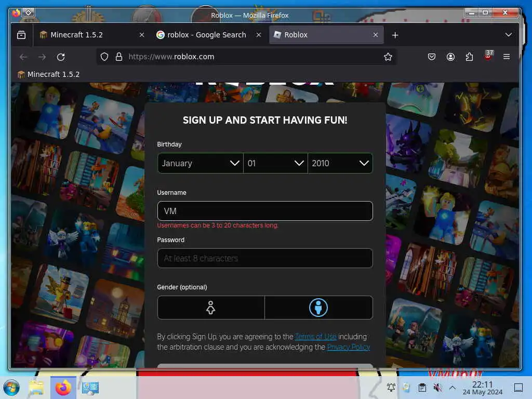Open the Terms of Use link
This screenshot has width=532, height=399.
click(315, 337)
